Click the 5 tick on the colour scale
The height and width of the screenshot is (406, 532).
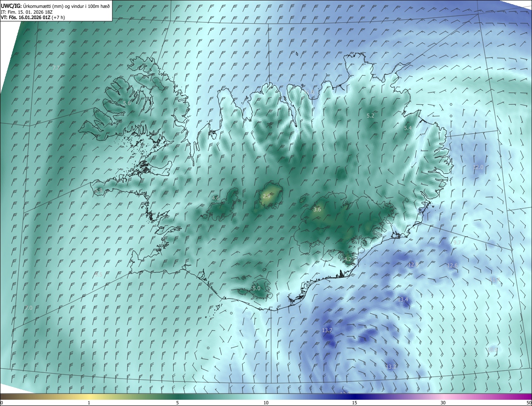pyautogui.click(x=177, y=403)
